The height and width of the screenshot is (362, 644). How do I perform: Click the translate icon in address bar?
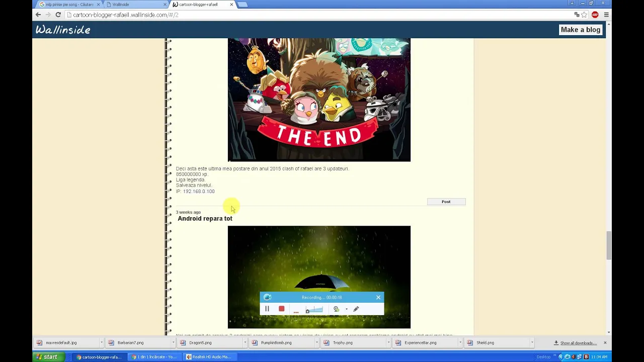pyautogui.click(x=577, y=15)
